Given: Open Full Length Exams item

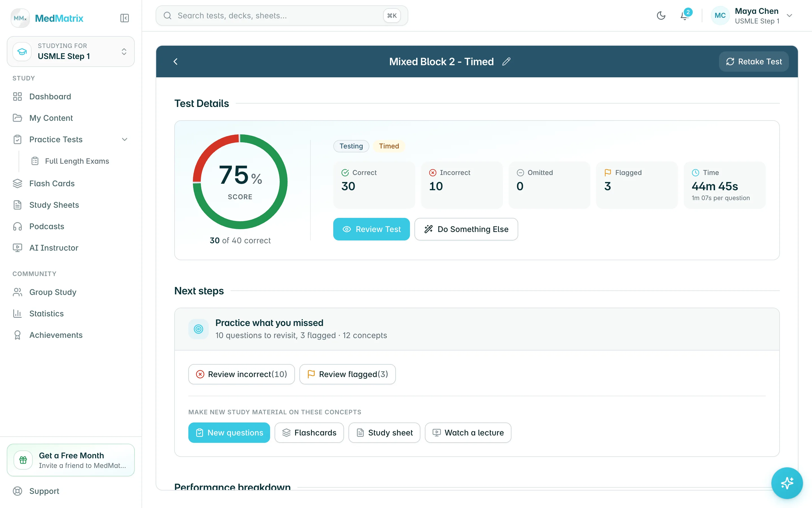Looking at the screenshot, I should (x=77, y=161).
